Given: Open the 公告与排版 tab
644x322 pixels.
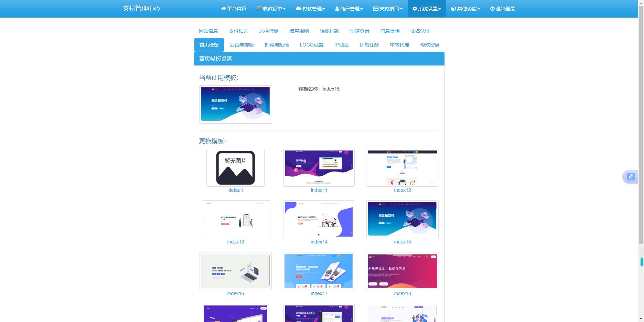Looking at the screenshot, I should coord(242,45).
